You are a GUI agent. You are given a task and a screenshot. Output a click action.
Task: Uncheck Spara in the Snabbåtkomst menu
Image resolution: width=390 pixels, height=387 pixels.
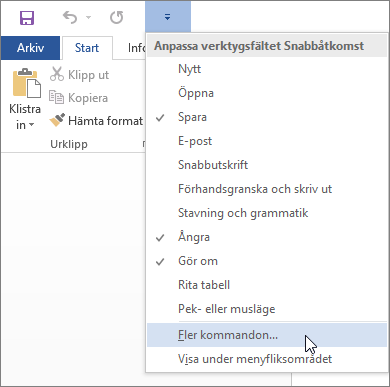click(x=267, y=117)
